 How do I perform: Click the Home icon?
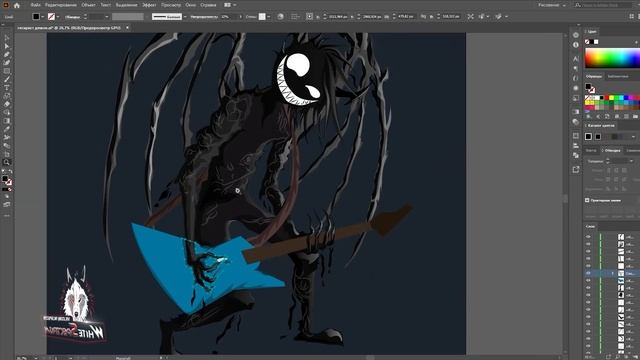[17, 5]
